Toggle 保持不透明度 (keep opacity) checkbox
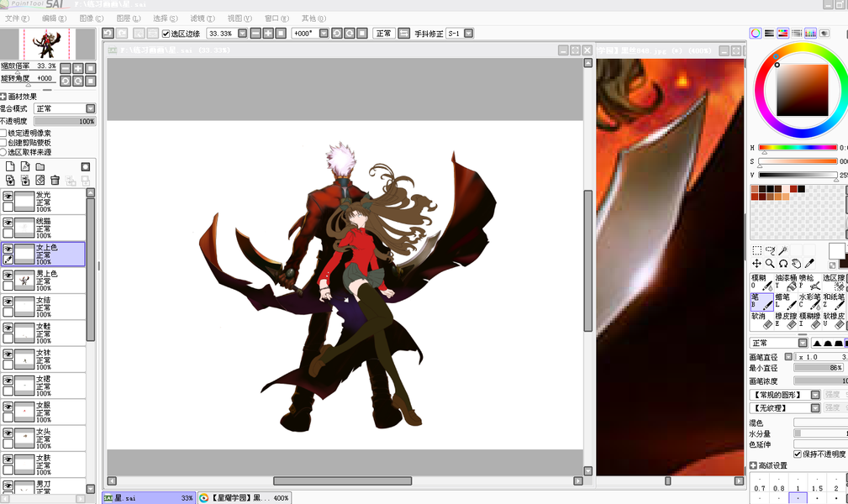The width and height of the screenshot is (848, 504). point(798,454)
